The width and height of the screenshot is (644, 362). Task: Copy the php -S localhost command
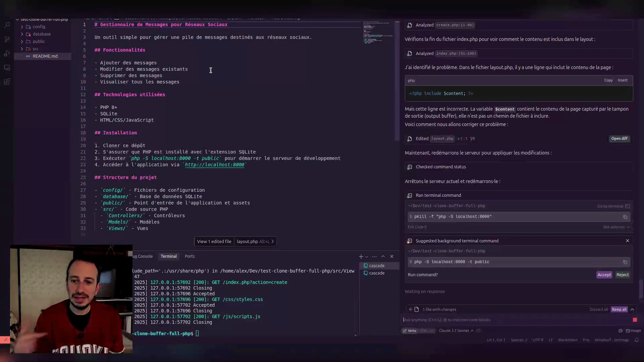click(x=625, y=262)
